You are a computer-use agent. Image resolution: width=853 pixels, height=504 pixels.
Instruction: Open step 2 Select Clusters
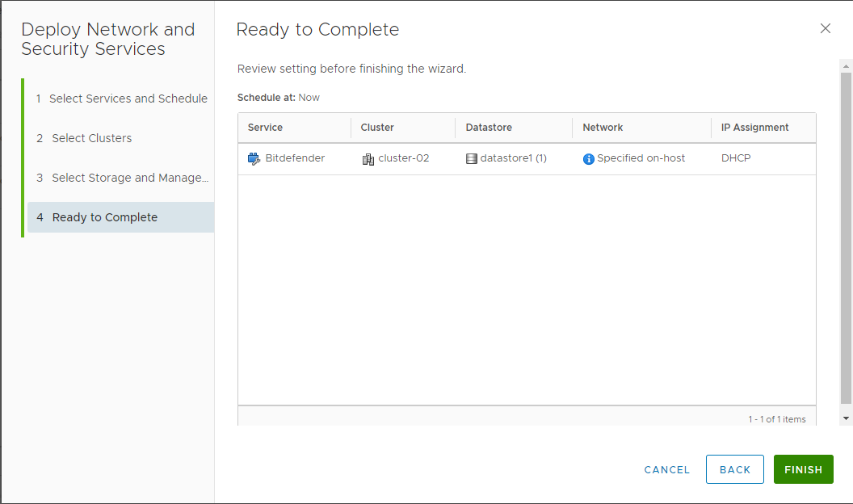tap(91, 138)
